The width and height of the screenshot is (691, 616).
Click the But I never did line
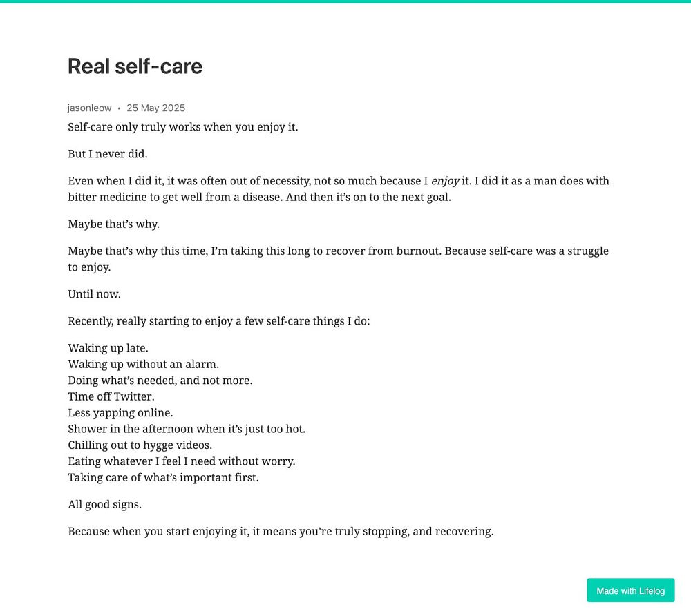pos(108,154)
